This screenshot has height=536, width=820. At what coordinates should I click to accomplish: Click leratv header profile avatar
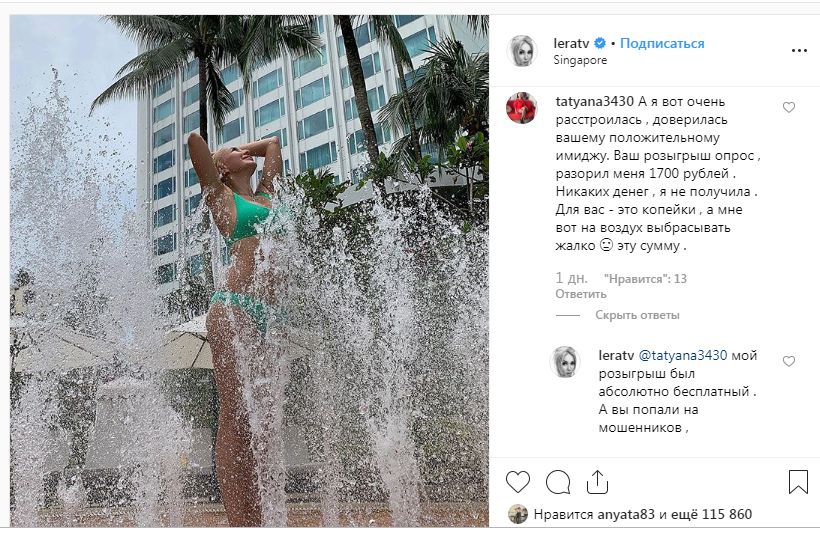[x=521, y=51]
